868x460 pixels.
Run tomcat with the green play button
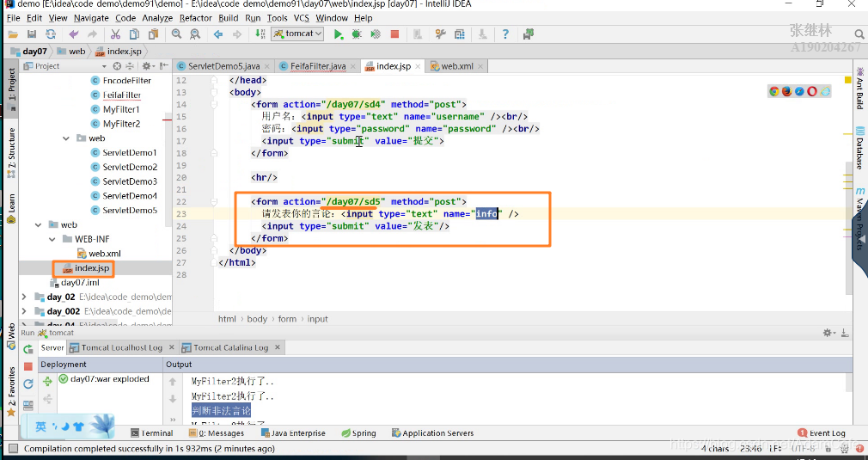point(338,34)
